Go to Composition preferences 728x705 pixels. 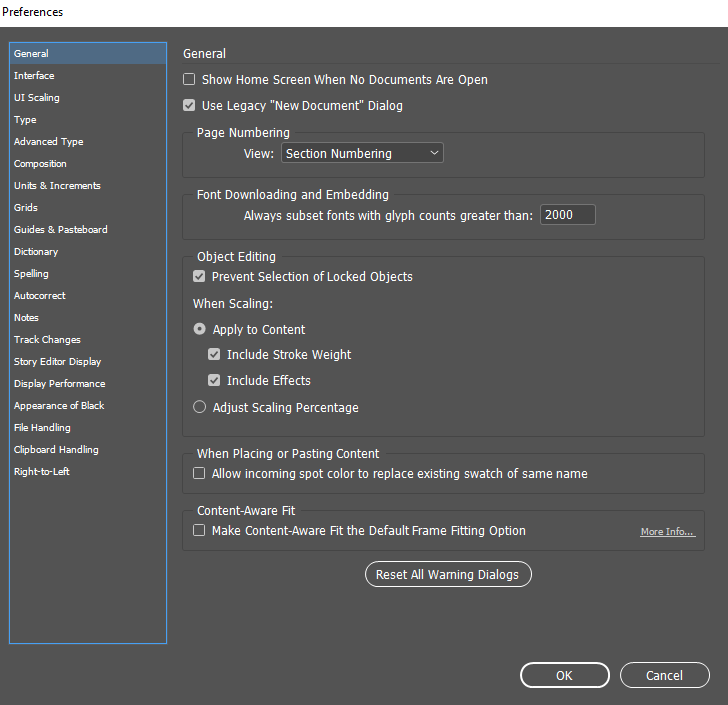pos(88,163)
